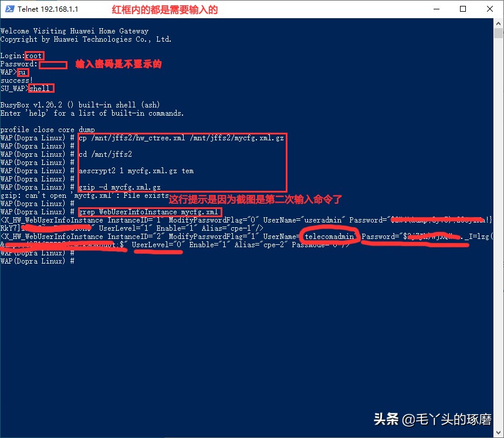Screen dimensions: 504x438
Task: Select the highlighted root login name
Action: point(33,56)
